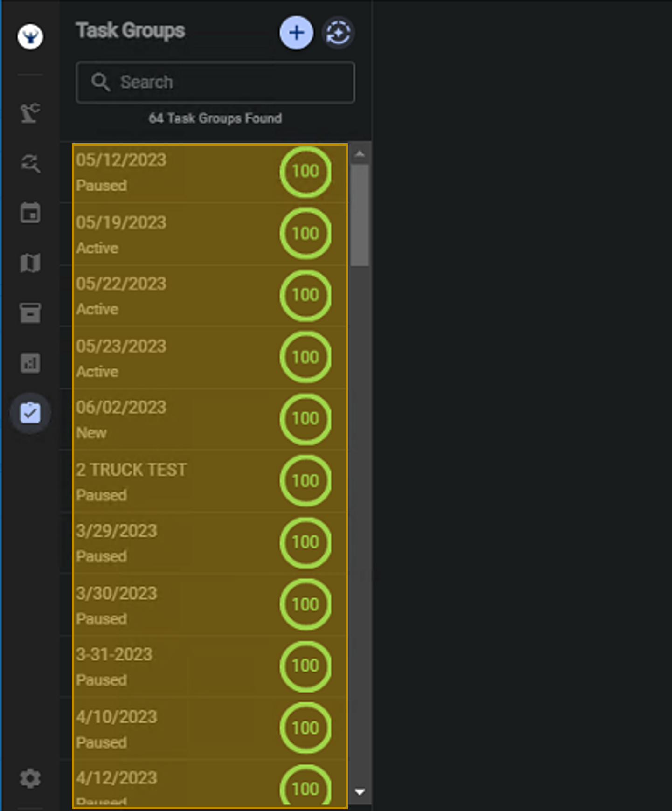Click the scrollbar up arrow

[360, 153]
